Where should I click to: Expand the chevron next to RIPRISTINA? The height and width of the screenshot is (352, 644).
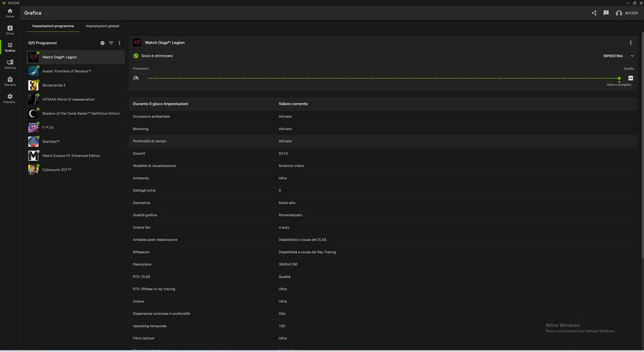point(632,56)
